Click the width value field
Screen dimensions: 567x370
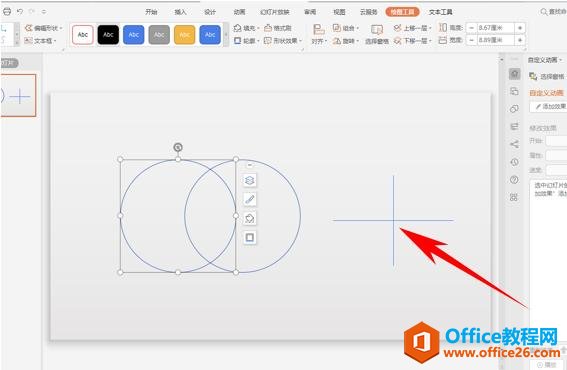(x=495, y=40)
